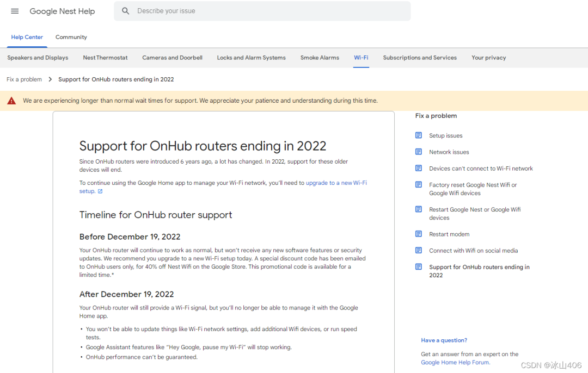Click the article icon beside Setup issues
This screenshot has width=588, height=373.
point(419,135)
